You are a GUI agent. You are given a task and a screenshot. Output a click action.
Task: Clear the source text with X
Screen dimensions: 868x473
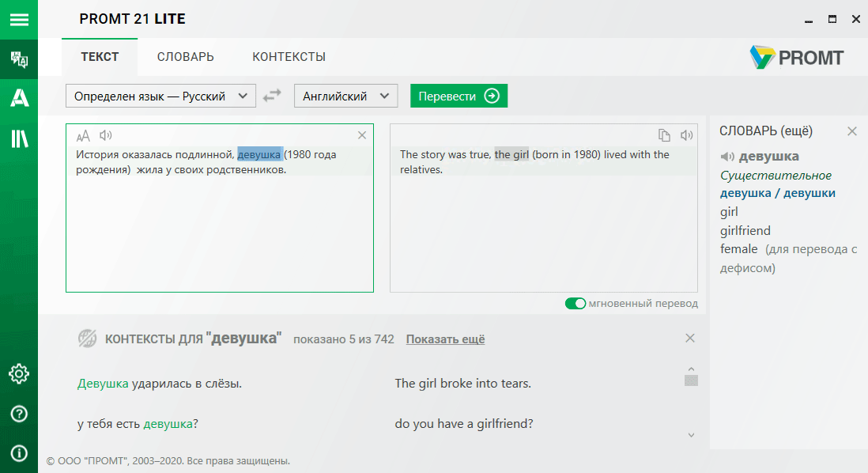pos(362,135)
